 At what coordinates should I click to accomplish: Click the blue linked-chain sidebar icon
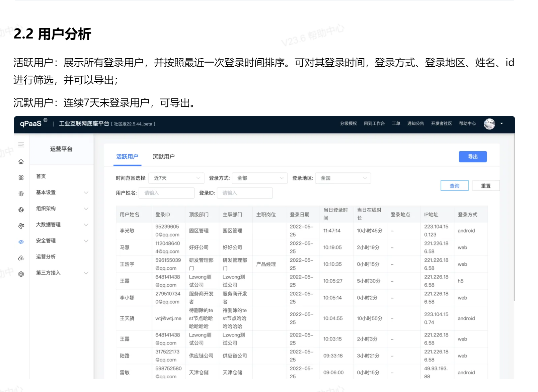point(21,242)
